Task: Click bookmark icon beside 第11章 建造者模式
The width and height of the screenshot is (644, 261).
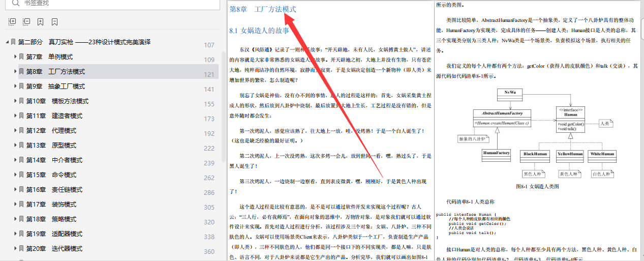Action: point(21,116)
